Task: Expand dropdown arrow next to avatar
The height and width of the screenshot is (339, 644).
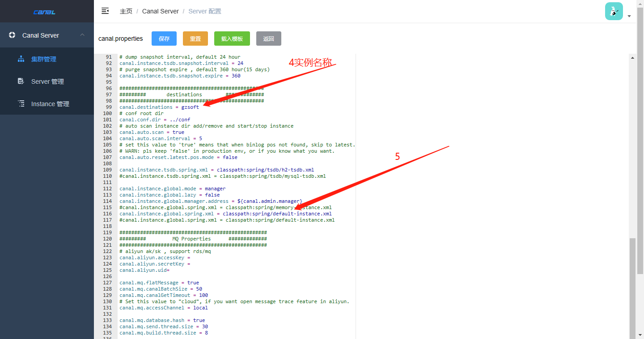Action: [x=629, y=16]
